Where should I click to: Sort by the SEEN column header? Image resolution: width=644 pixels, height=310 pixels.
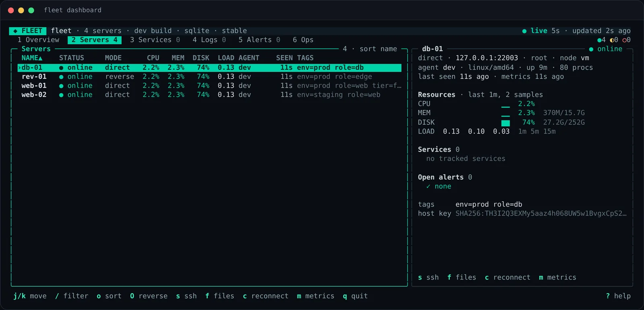coord(285,58)
